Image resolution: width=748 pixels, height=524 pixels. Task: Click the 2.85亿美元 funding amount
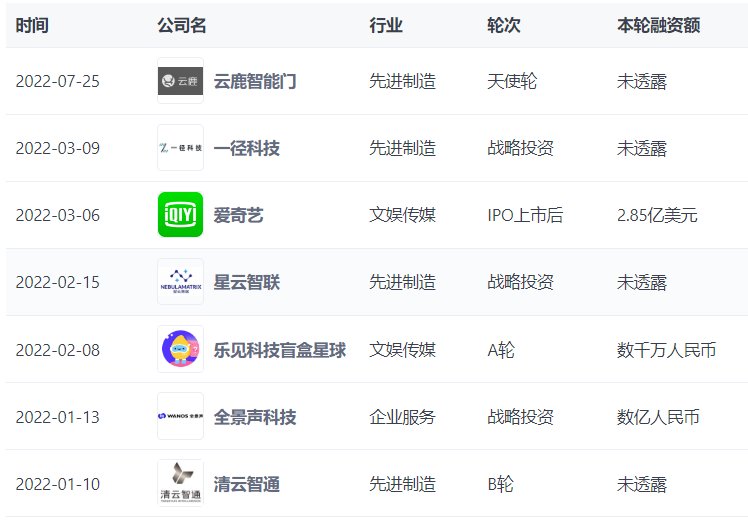pyautogui.click(x=657, y=215)
